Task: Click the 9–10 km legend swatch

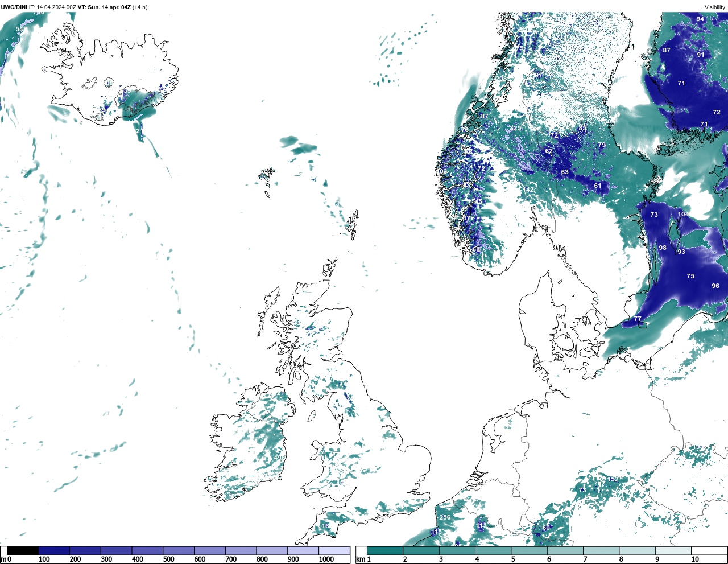Action: click(673, 550)
